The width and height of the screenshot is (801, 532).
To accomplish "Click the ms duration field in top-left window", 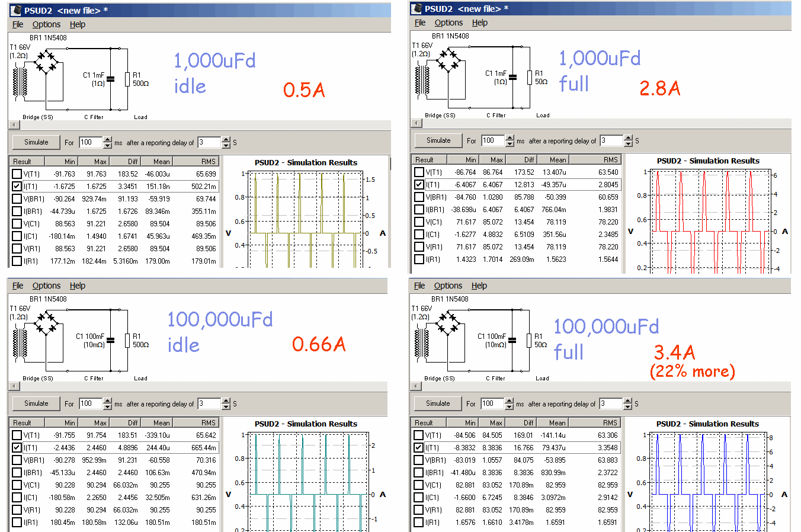I will tap(91, 142).
